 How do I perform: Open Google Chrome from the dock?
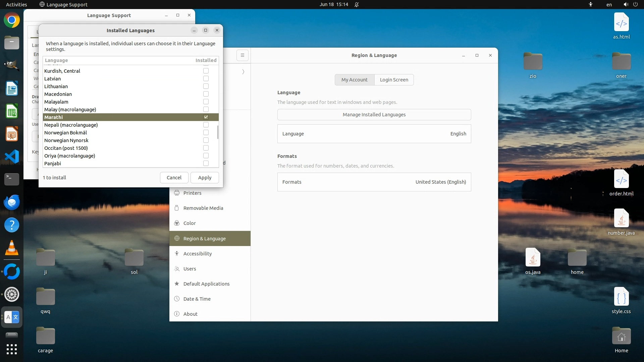pyautogui.click(x=12, y=20)
